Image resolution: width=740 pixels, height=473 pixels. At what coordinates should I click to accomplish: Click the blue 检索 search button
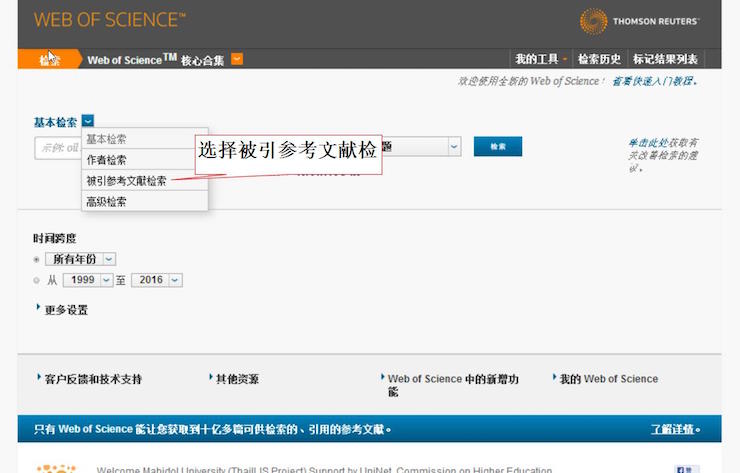click(x=498, y=146)
